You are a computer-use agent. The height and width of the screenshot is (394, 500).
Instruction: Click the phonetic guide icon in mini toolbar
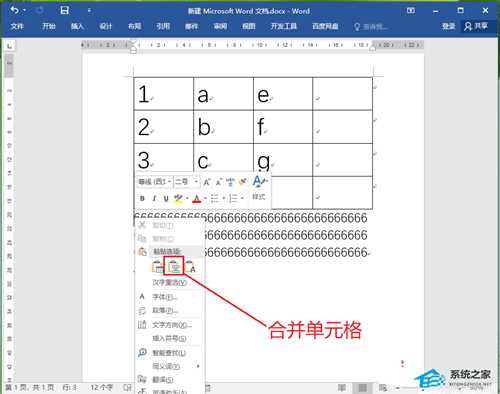pyautogui.click(x=230, y=182)
